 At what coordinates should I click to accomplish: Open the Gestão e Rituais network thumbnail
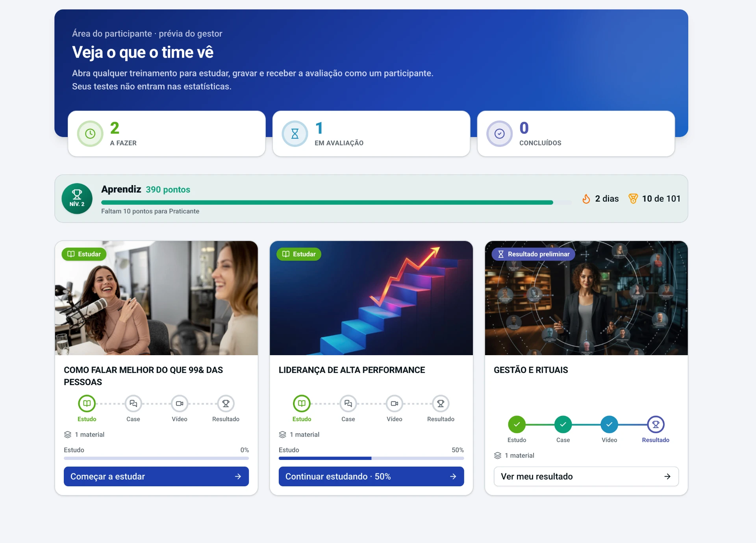586,298
